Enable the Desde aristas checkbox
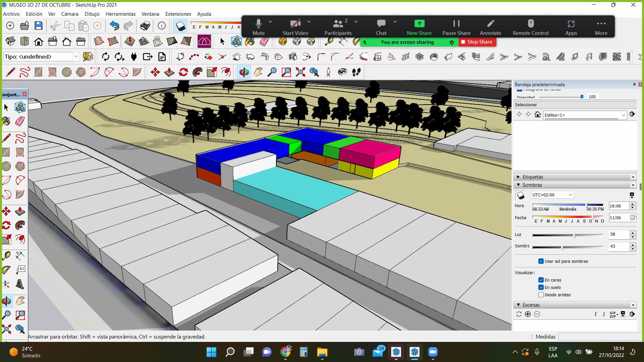644x362 pixels. [x=541, y=295]
